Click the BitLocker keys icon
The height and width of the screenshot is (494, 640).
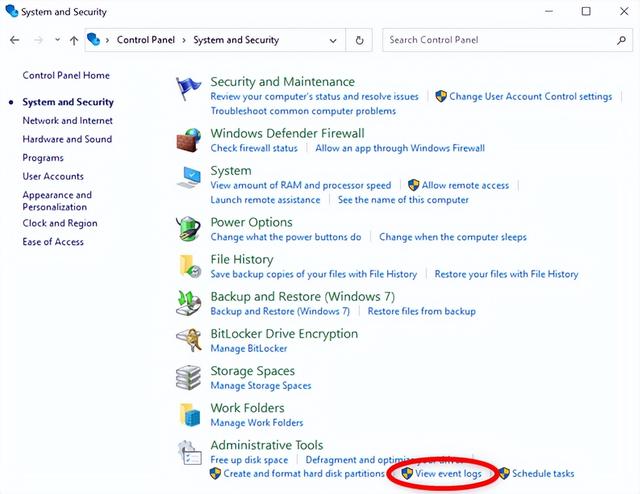(189, 340)
